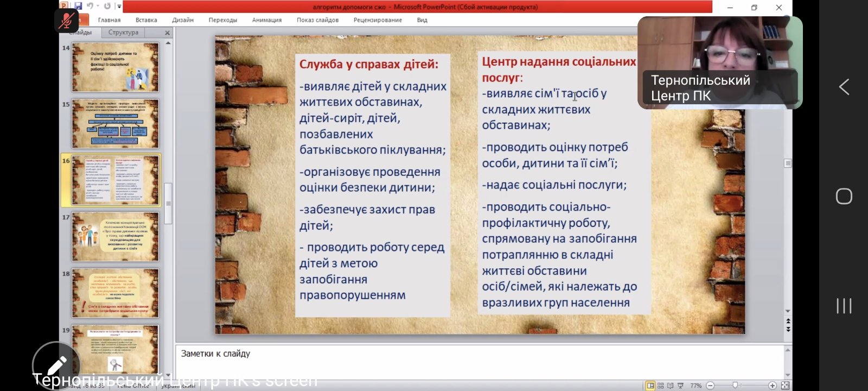Click the zoom slider handle
The image size is (868, 391).
coord(735,386)
